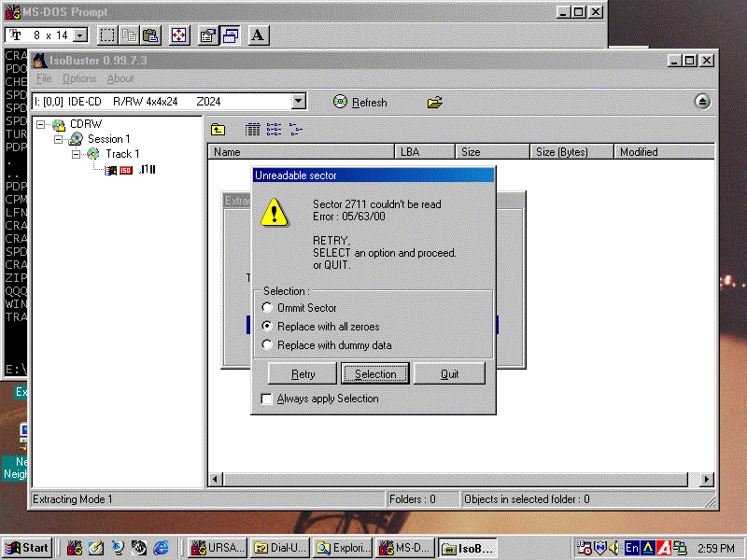The image size is (747, 560).
Task: Click the En language tray indicator
Action: click(x=632, y=548)
